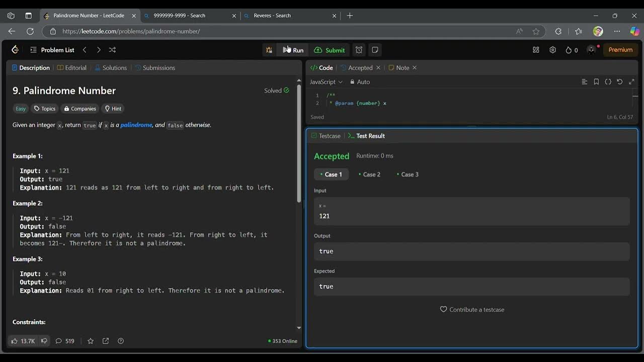Viewport: 644px width, 362px height.
Task: Open a new browser tab
Action: (x=350, y=16)
